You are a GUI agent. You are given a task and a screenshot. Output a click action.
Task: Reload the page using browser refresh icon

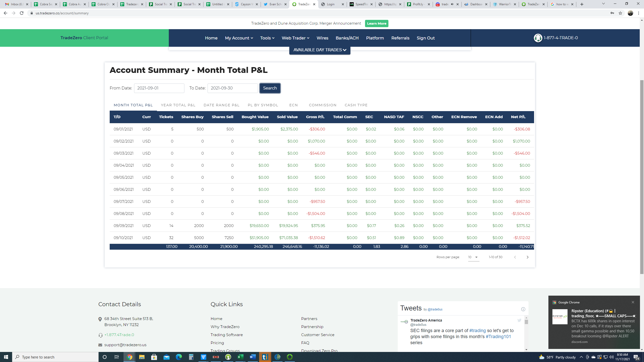pyautogui.click(x=22, y=13)
